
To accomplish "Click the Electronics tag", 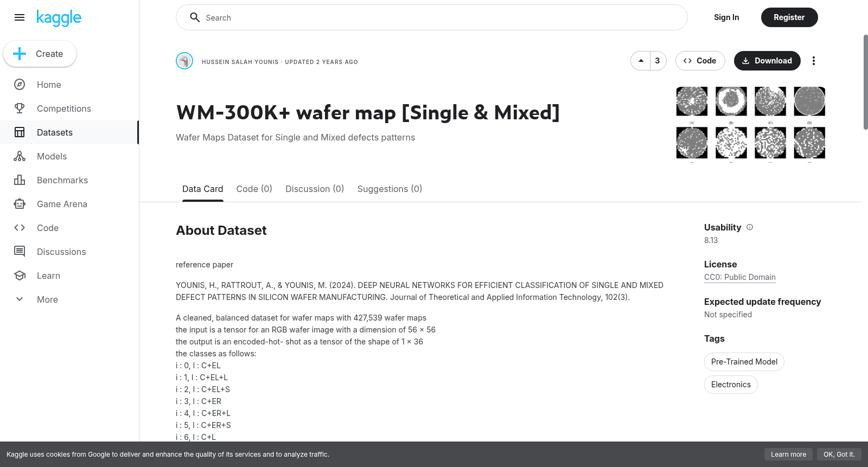I will [x=731, y=385].
